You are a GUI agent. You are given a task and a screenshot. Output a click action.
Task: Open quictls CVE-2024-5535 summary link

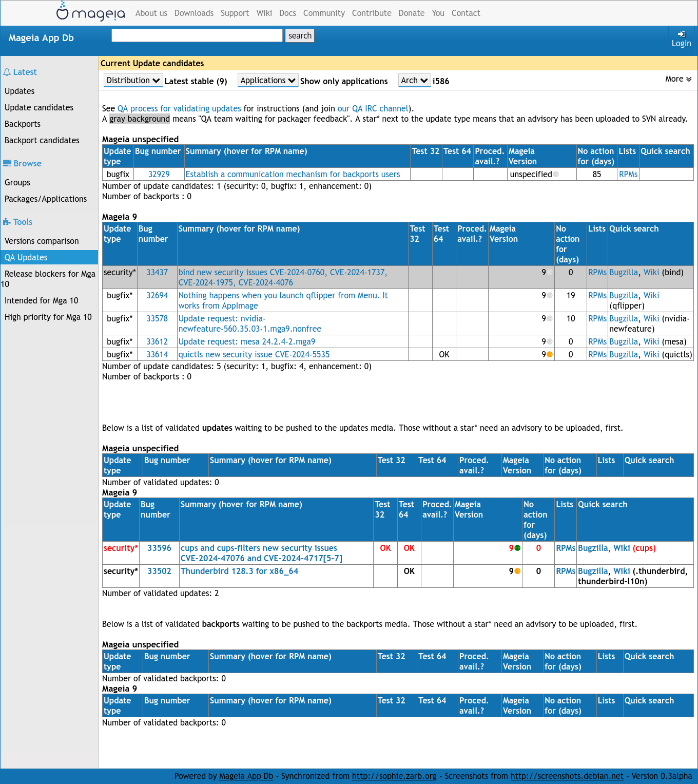pyautogui.click(x=254, y=354)
